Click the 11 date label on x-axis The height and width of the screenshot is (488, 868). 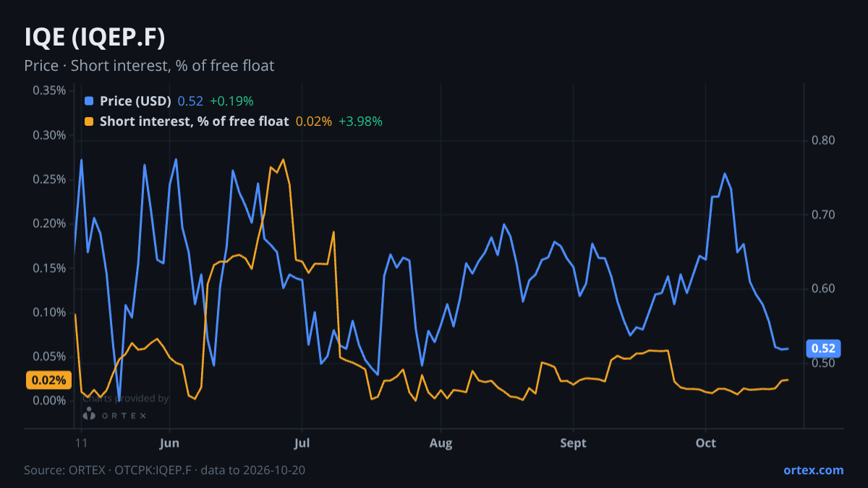81,443
